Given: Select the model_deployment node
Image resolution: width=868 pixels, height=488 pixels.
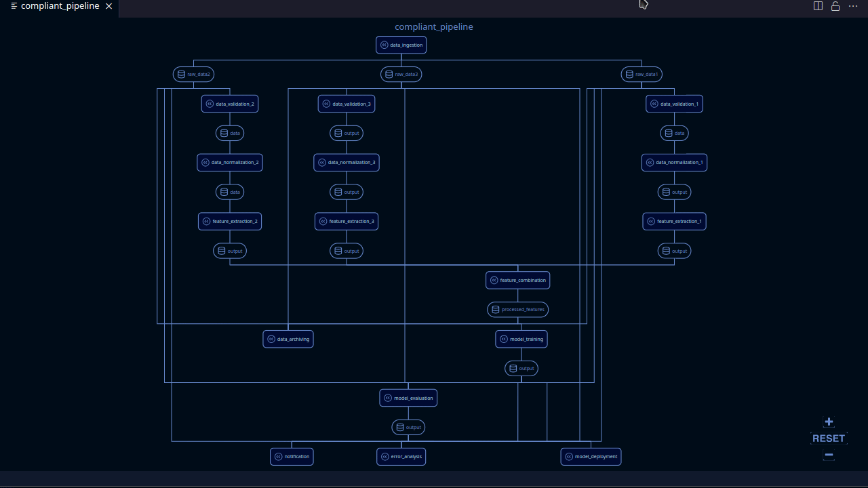Looking at the screenshot, I should [591, 457].
